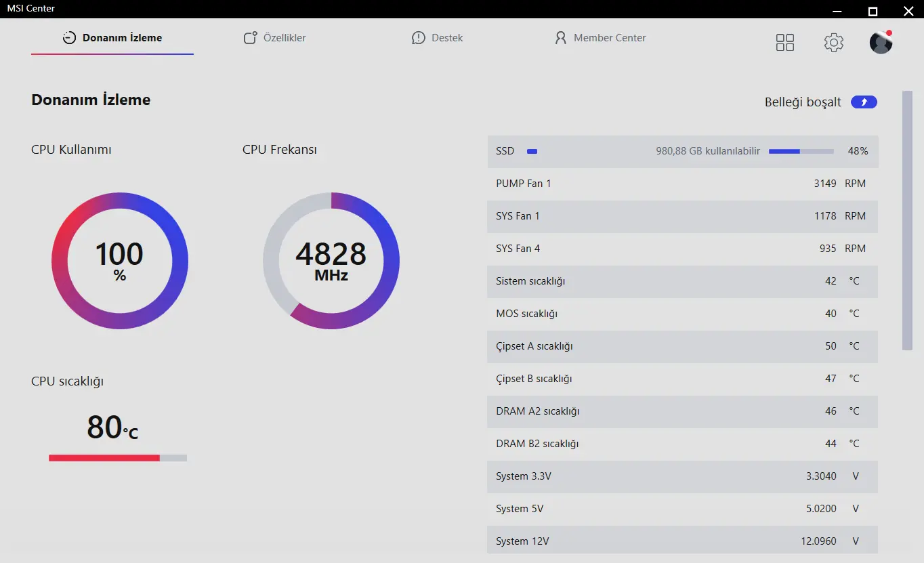Click the DRAM B2 sıcaklığı row
The image size is (924, 563).
tap(683, 444)
